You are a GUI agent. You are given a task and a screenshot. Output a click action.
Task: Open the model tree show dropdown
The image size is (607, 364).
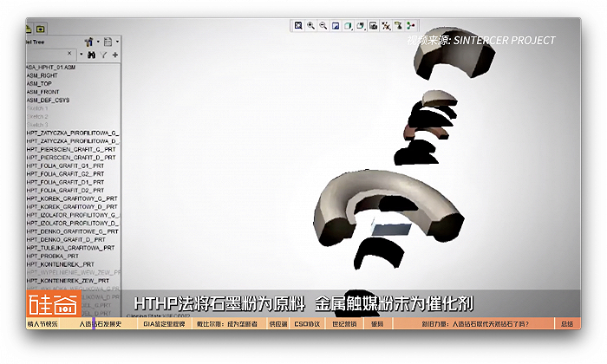coord(109,41)
